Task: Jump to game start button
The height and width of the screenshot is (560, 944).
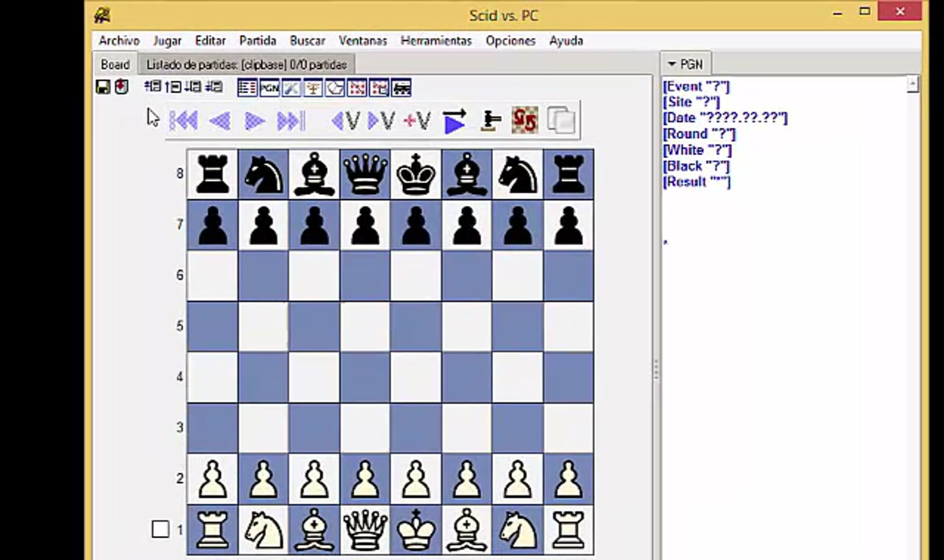Action: pos(184,121)
